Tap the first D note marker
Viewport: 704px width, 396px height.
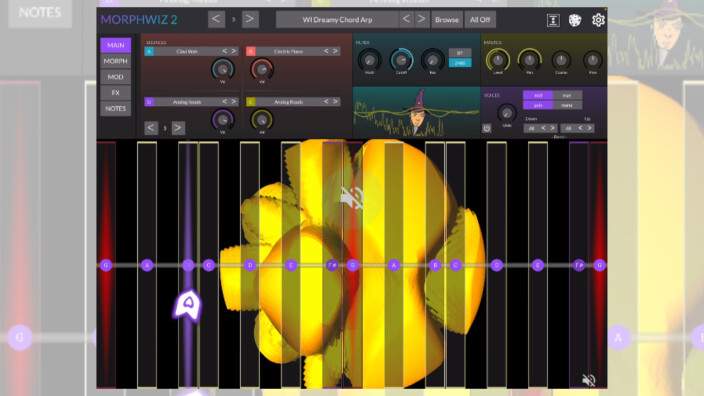(x=250, y=265)
